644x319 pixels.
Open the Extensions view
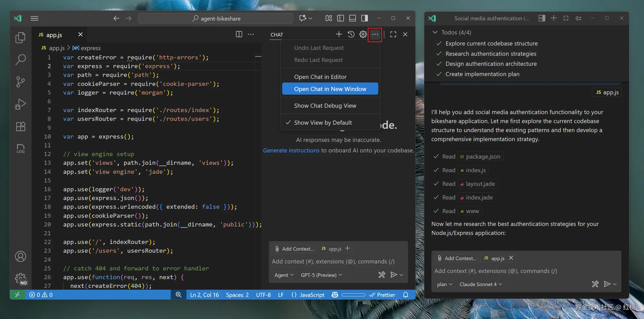coord(20,126)
